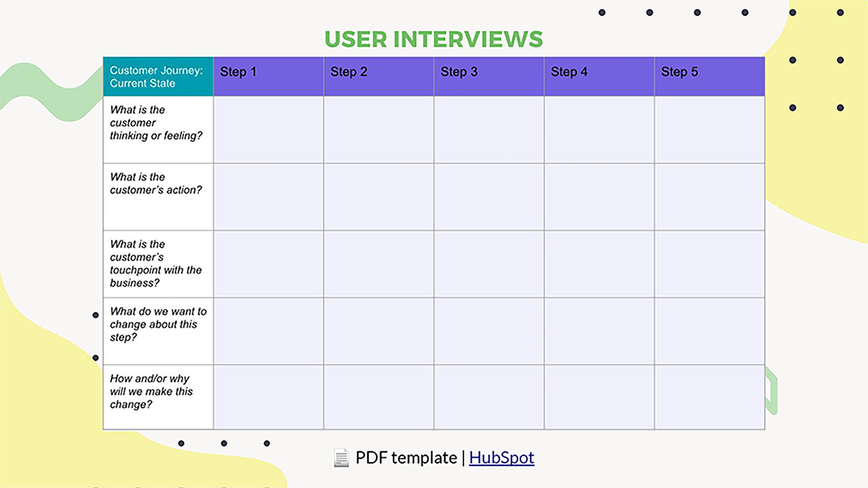Click the Step 3 column header
The width and height of the screenshot is (868, 488).
coord(489,77)
